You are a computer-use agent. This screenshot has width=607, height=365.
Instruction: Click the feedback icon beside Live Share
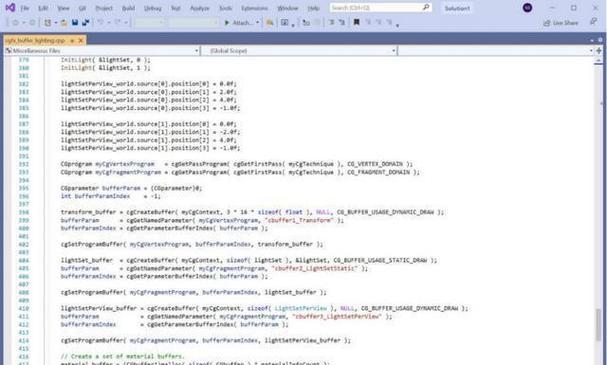pyautogui.click(x=593, y=22)
